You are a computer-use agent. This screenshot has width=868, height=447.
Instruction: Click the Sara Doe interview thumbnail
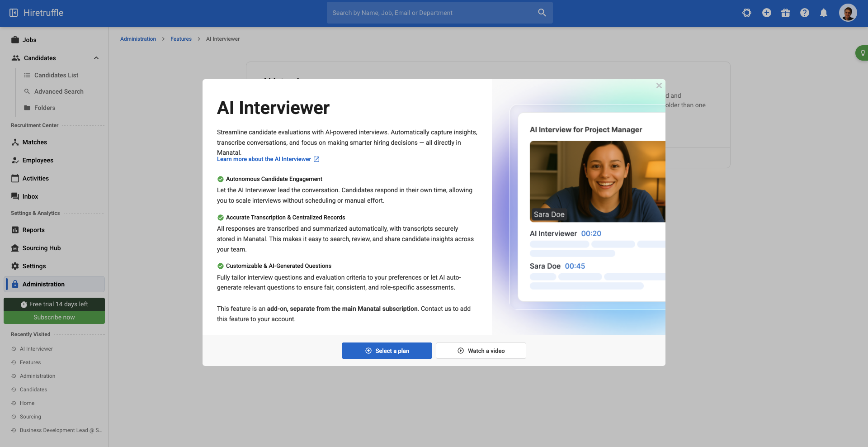coord(598,181)
